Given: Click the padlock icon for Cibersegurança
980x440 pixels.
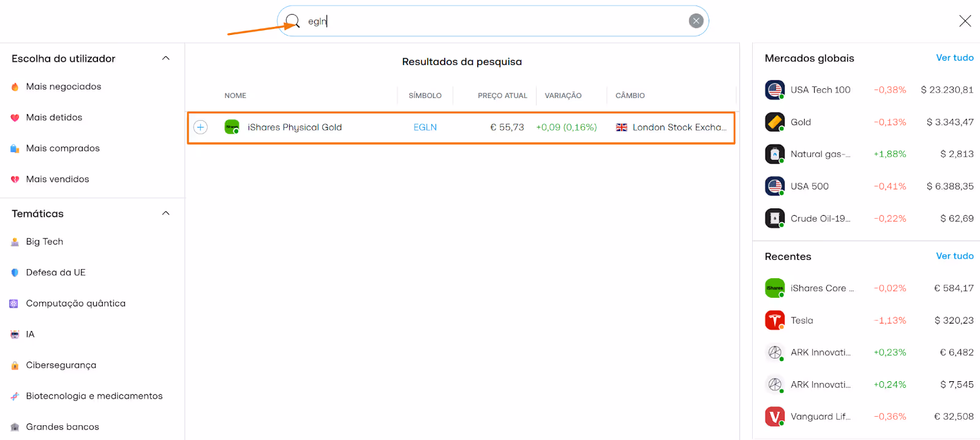Looking at the screenshot, I should (15, 365).
